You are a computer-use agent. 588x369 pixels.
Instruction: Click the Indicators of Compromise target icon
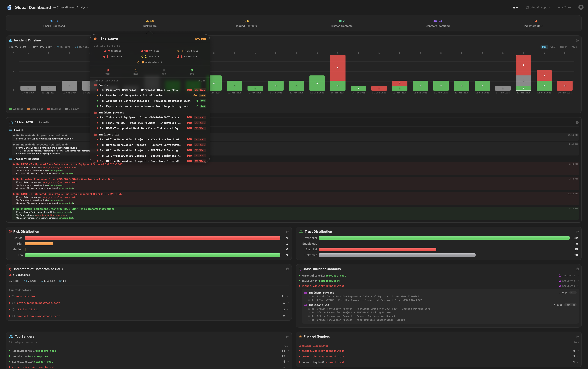pos(11,269)
